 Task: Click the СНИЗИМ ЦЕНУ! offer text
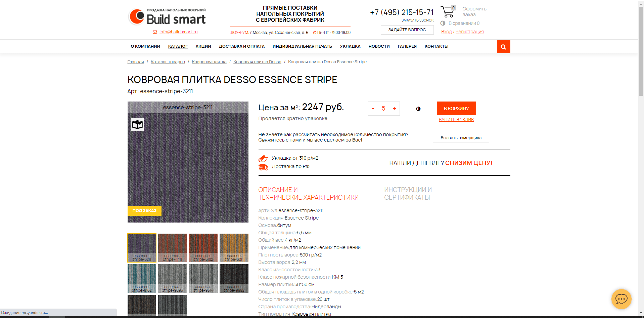(469, 163)
